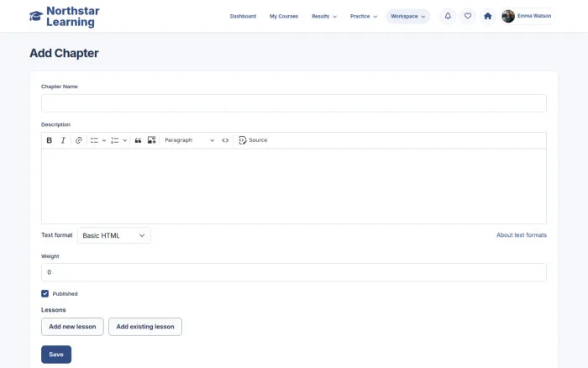Focus the Chapter Name input field

click(x=294, y=103)
